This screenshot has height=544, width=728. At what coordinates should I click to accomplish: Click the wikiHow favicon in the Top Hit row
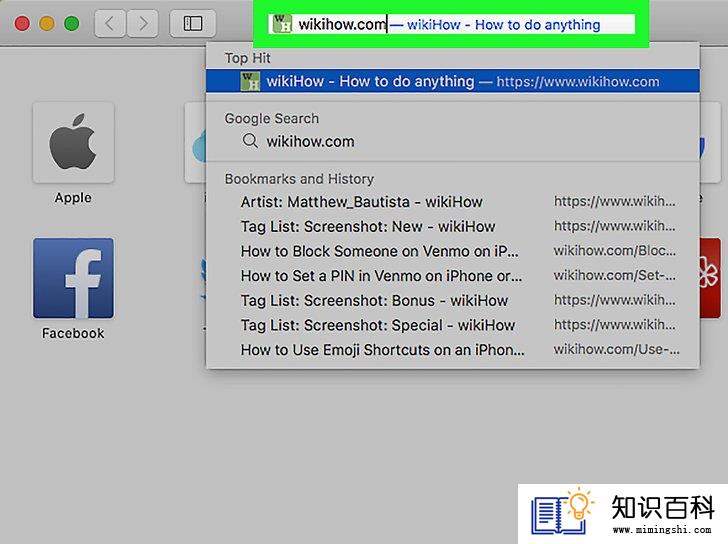click(250, 81)
